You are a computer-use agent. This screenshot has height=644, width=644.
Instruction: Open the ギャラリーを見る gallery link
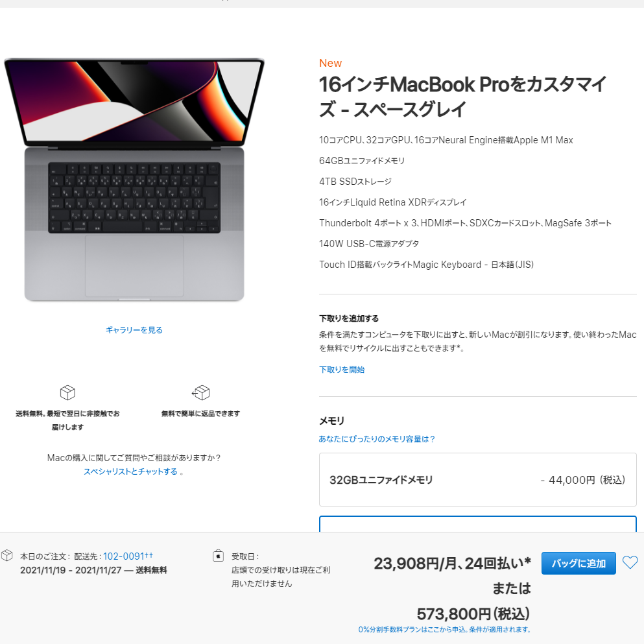134,330
